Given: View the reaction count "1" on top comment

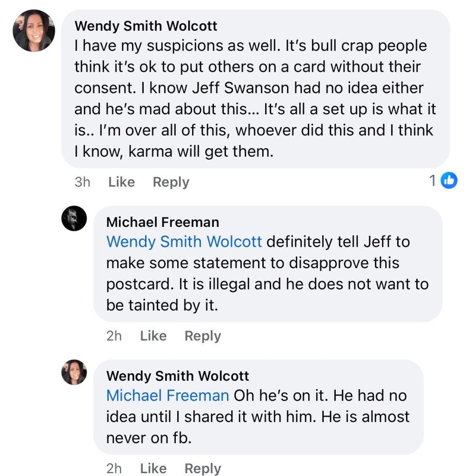Looking at the screenshot, I should (x=433, y=180).
